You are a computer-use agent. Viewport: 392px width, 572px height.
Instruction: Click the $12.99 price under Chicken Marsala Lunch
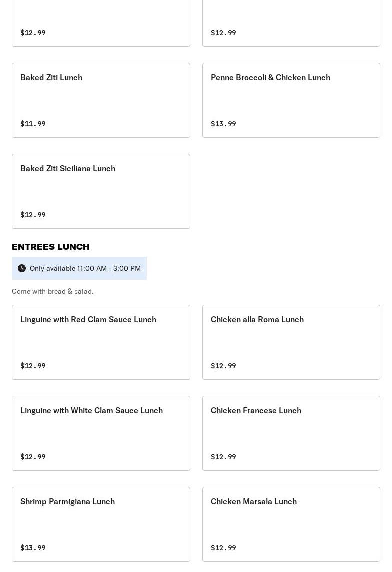click(x=223, y=548)
